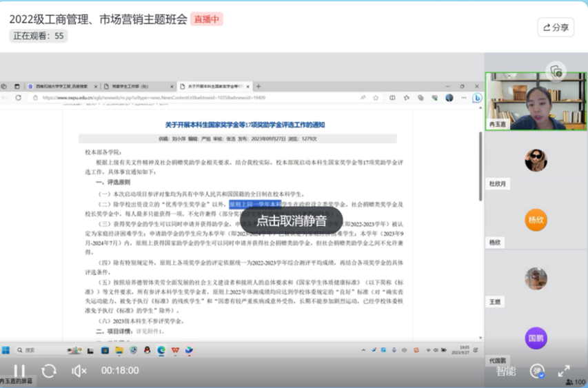Select 冉玉嘉 presenter video thumbnail

click(535, 101)
